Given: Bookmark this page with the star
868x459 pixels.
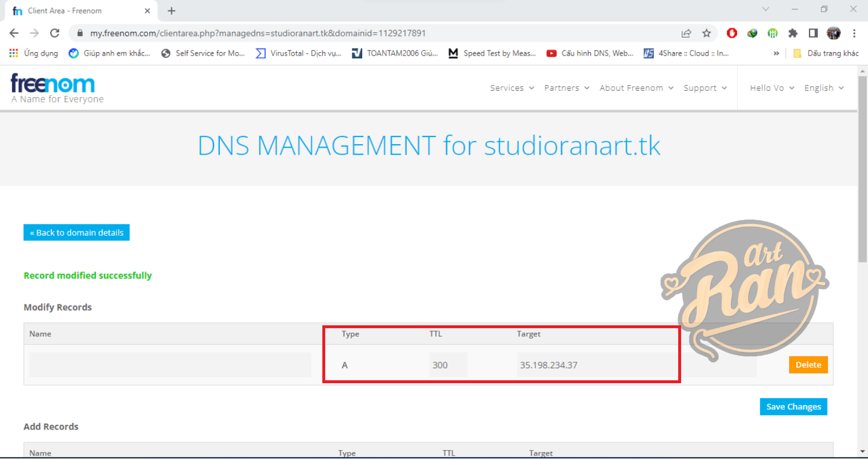Looking at the screenshot, I should 707,33.
